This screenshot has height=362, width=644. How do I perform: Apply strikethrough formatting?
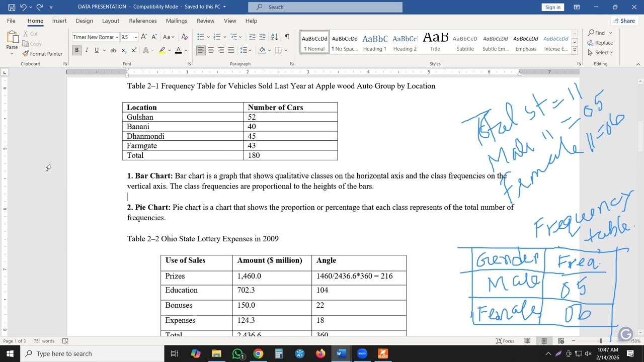pyautogui.click(x=113, y=50)
